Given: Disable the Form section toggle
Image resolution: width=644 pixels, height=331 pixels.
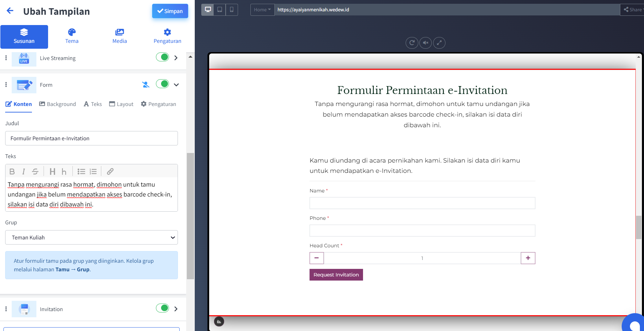Looking at the screenshot, I should click(162, 84).
